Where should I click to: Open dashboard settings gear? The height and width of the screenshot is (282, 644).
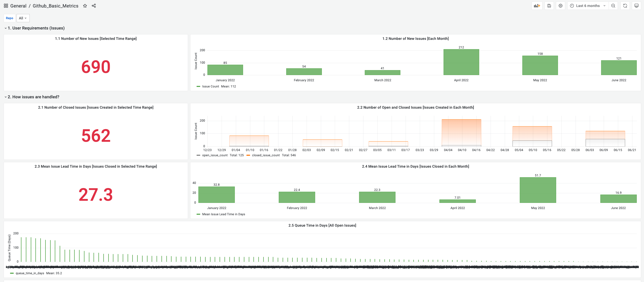(x=561, y=6)
